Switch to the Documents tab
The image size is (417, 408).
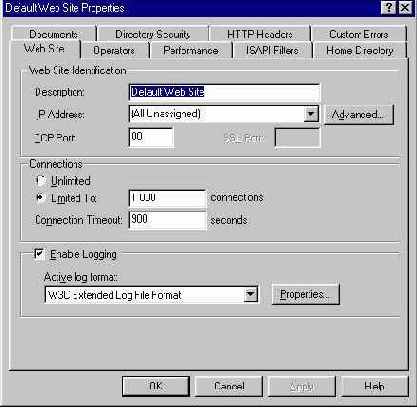click(x=54, y=34)
